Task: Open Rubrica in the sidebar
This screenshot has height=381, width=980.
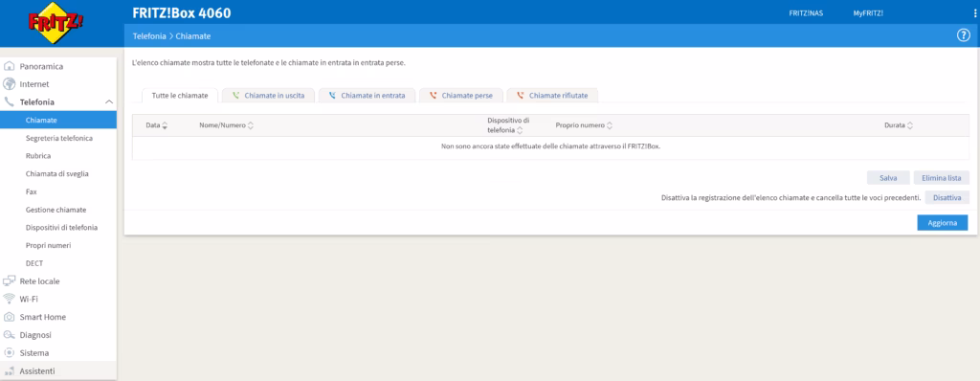Action: [58, 156]
